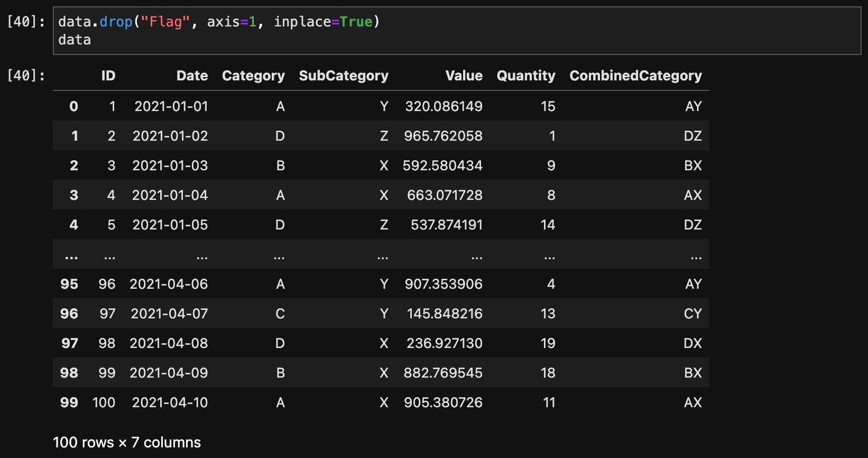Click CombinedCategory CY cell
Image resolution: width=868 pixels, height=458 pixels.
tap(693, 314)
